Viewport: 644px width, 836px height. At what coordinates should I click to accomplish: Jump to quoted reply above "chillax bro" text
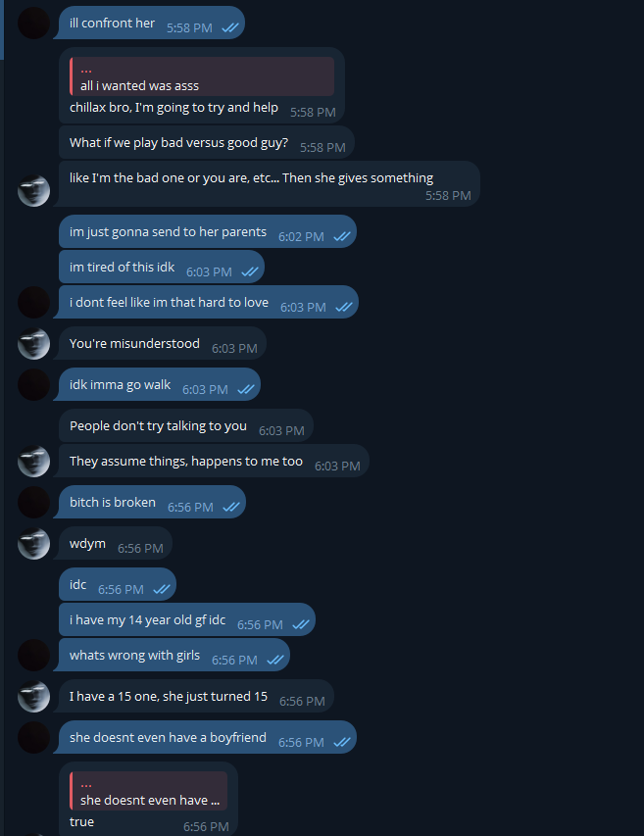click(201, 77)
